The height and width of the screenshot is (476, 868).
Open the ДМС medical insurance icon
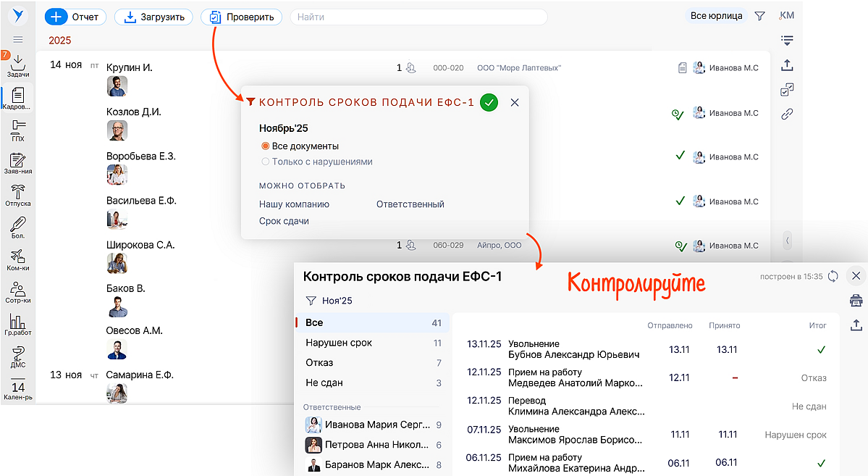coord(18,356)
